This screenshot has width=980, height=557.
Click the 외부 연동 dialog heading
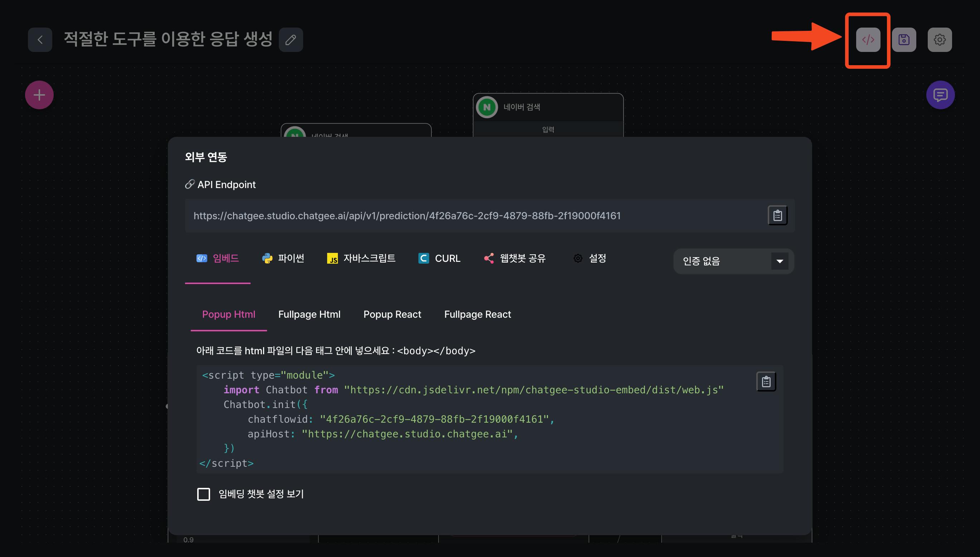(206, 157)
